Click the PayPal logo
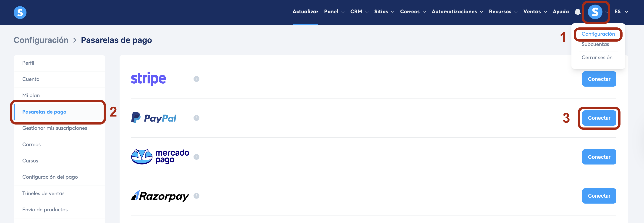This screenshot has width=644, height=223. [x=154, y=118]
